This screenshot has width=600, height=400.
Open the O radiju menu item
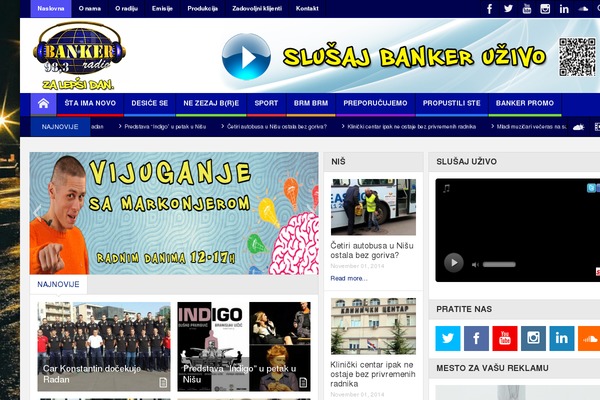(x=126, y=8)
